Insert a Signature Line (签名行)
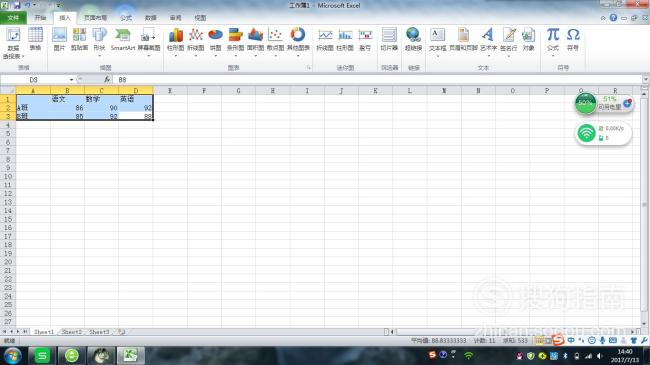This screenshot has width=650, height=365. (x=509, y=41)
